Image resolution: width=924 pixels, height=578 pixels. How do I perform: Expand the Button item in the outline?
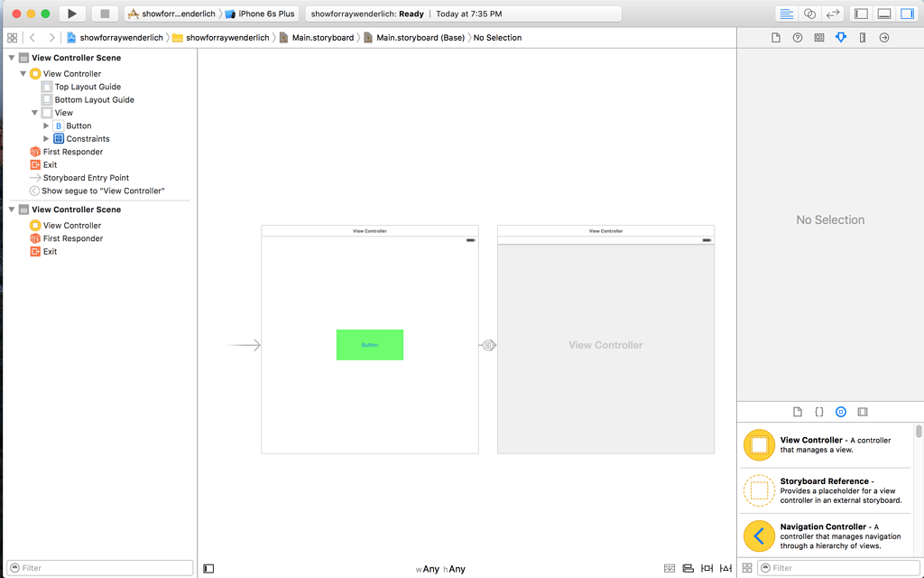[x=47, y=126]
